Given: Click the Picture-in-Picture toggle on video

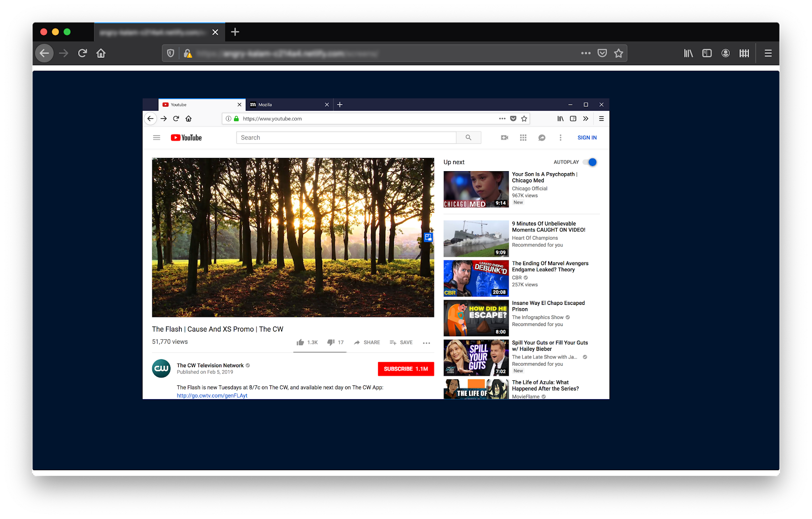Looking at the screenshot, I should 428,237.
